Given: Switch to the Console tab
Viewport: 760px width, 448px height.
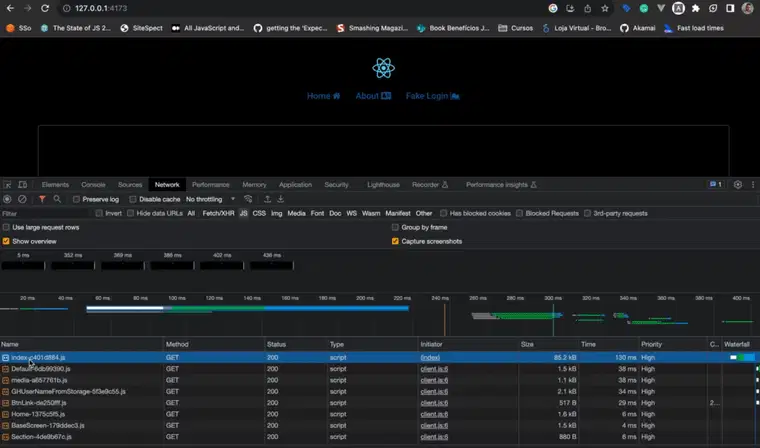Looking at the screenshot, I should pyautogui.click(x=93, y=185).
